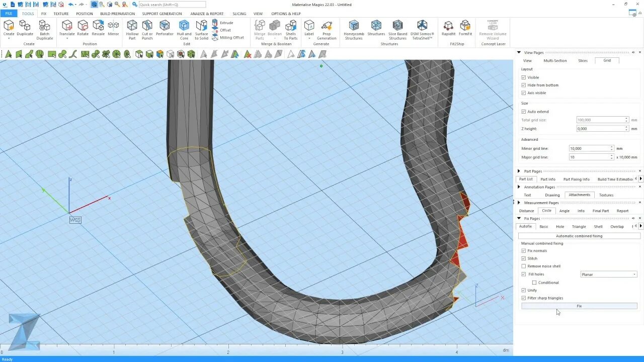Click the Offset command in Edit group
Viewport: 644px width, 362px height.
coord(221,30)
